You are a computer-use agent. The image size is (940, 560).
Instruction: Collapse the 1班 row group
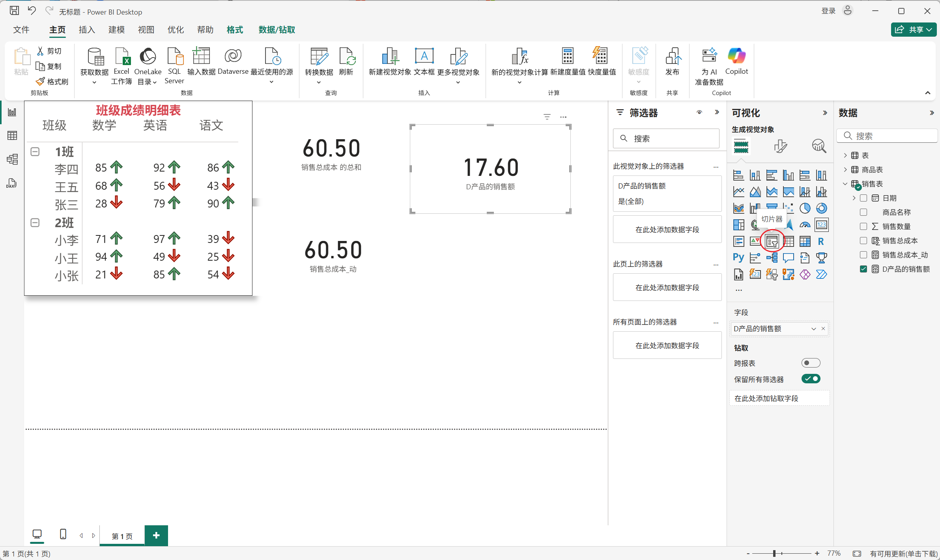click(x=35, y=152)
